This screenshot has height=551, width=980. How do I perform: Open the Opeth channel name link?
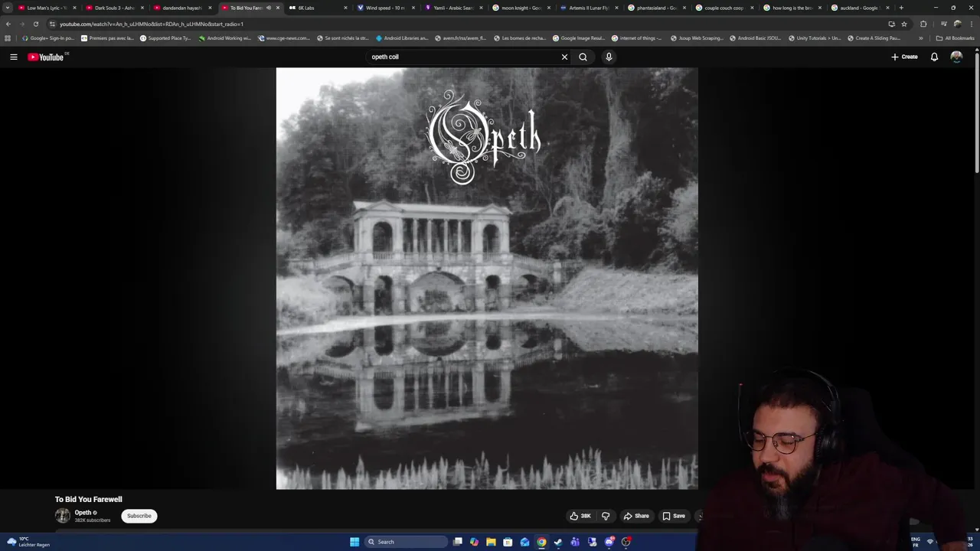(83, 513)
